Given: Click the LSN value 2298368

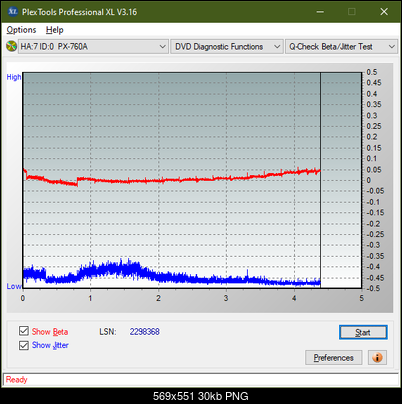Looking at the screenshot, I should coord(145,332).
